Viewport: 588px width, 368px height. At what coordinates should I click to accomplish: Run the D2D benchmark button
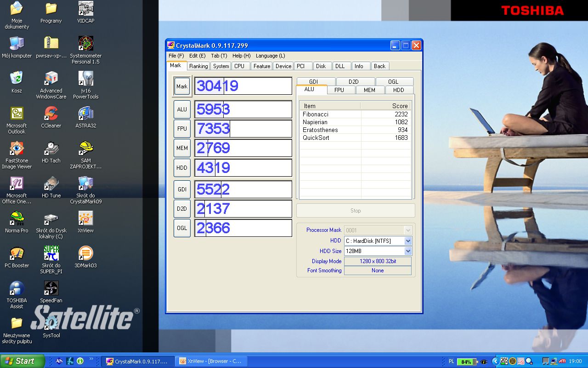pyautogui.click(x=182, y=209)
